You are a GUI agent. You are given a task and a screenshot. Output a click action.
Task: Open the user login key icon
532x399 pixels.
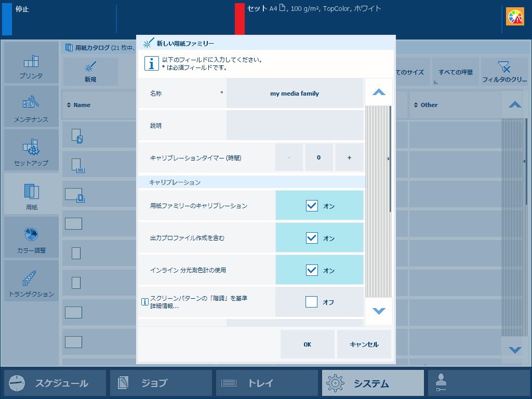click(x=441, y=383)
